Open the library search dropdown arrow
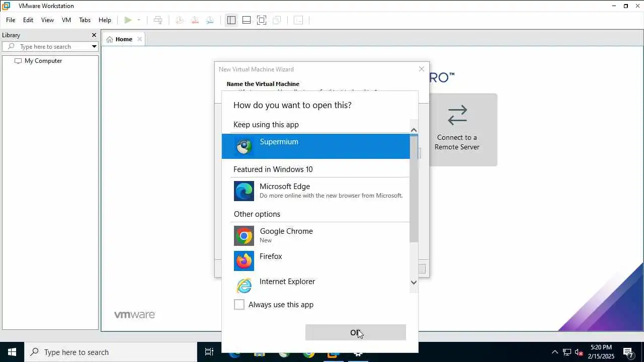 (94, 47)
